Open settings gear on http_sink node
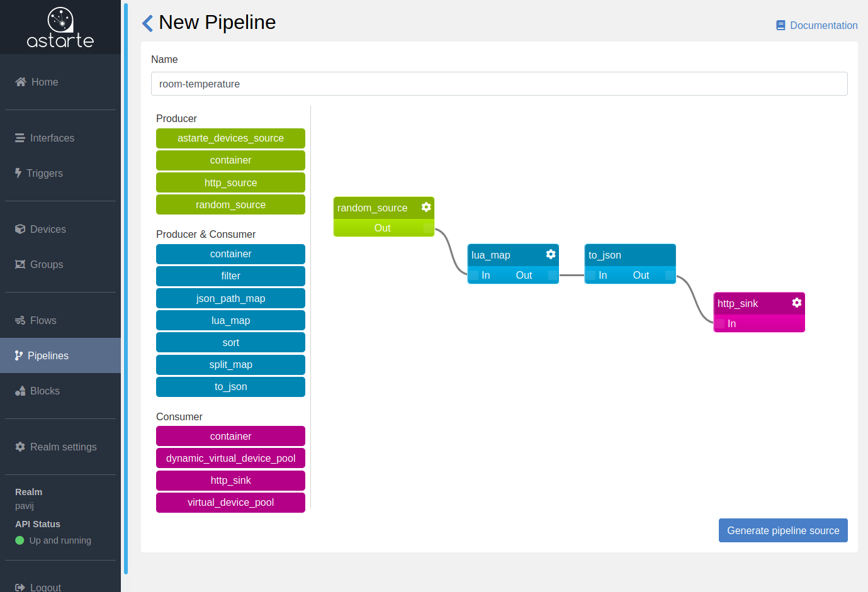 [797, 303]
